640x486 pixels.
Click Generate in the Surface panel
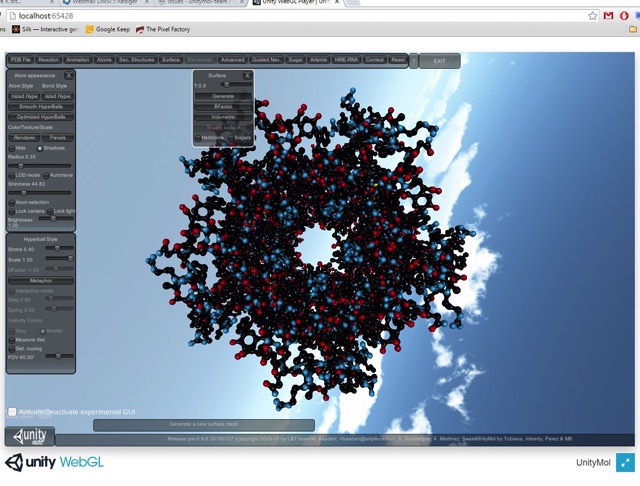(223, 96)
